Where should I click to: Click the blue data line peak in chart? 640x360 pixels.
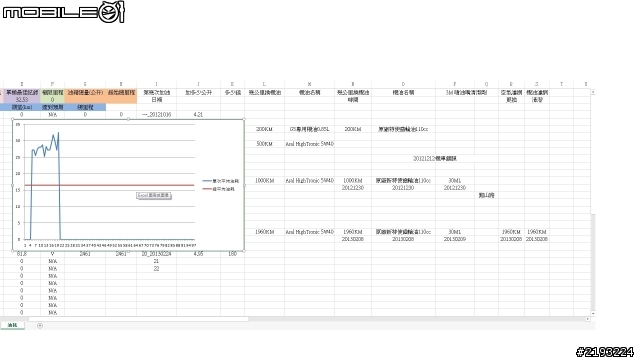[x=58, y=133]
